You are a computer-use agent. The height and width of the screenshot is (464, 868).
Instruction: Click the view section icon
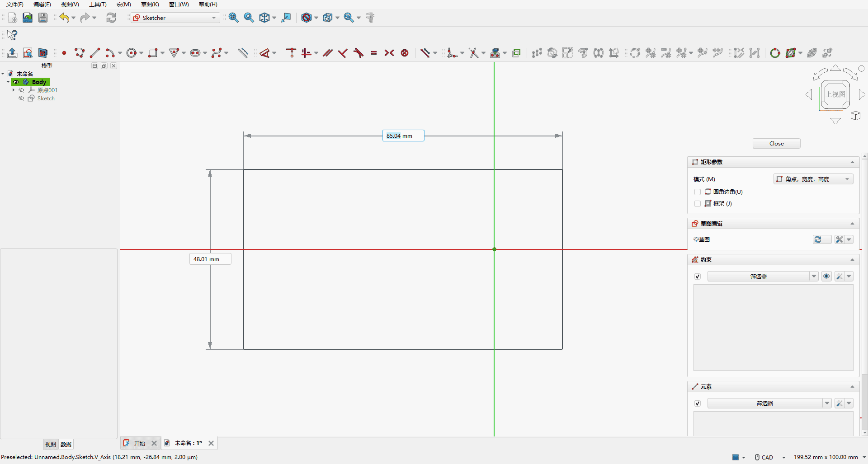(43, 53)
